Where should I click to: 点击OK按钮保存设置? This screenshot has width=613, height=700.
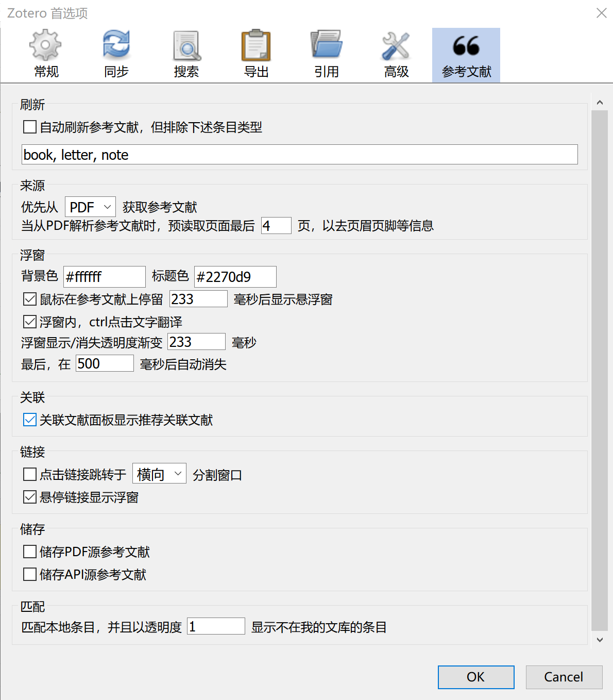[475, 677]
